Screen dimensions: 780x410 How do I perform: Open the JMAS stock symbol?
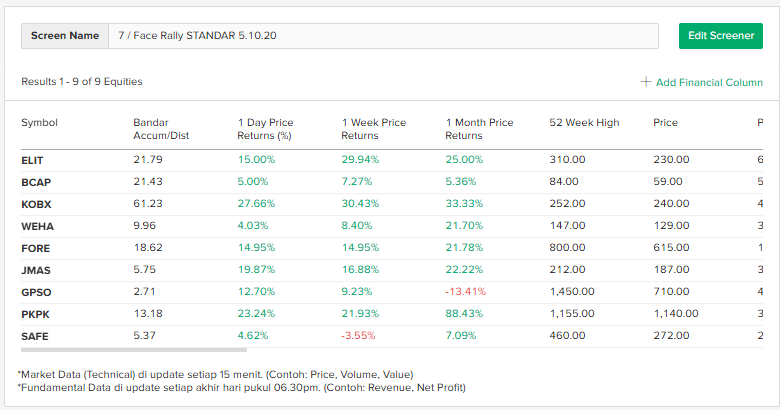pos(35,270)
